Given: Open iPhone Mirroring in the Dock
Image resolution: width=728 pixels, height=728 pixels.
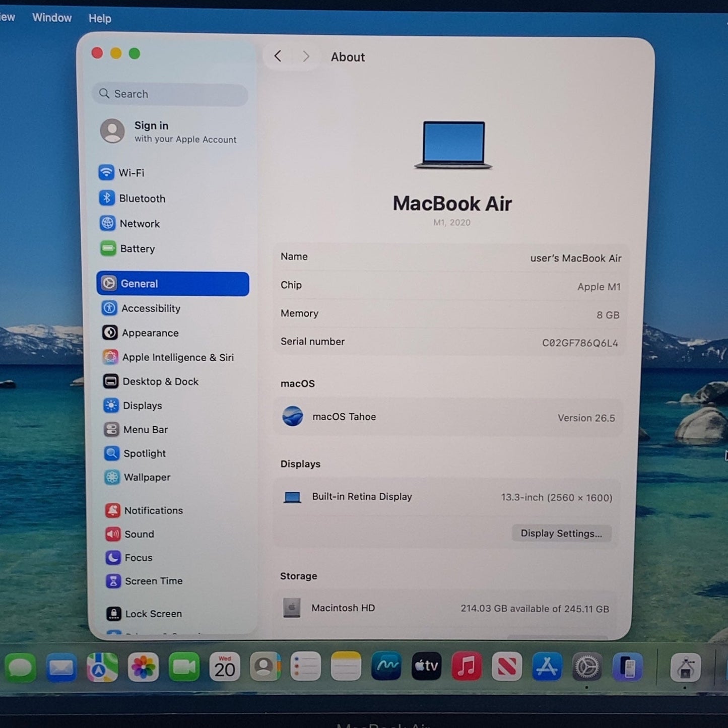Looking at the screenshot, I should [x=627, y=667].
